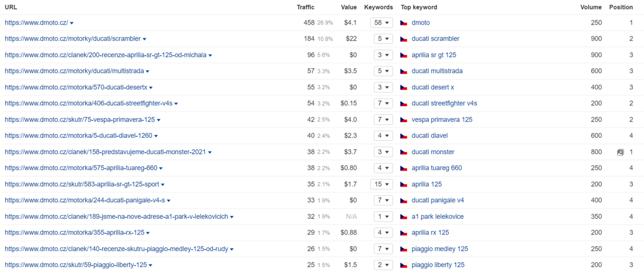Click the 'piaggio liberty 125' keyword
This screenshot has height=273, width=644.
tap(438, 265)
